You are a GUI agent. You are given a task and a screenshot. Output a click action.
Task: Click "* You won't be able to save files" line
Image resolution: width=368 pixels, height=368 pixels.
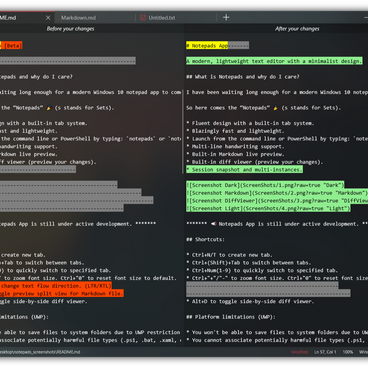pos(277,332)
